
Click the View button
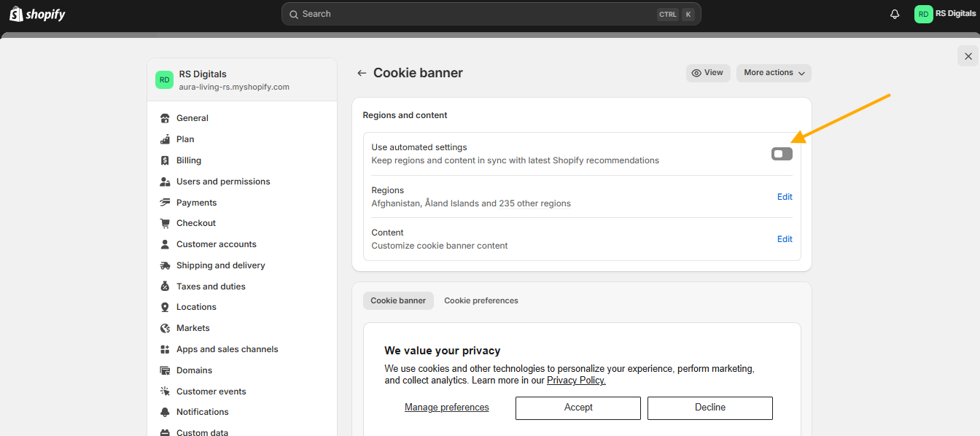point(708,73)
